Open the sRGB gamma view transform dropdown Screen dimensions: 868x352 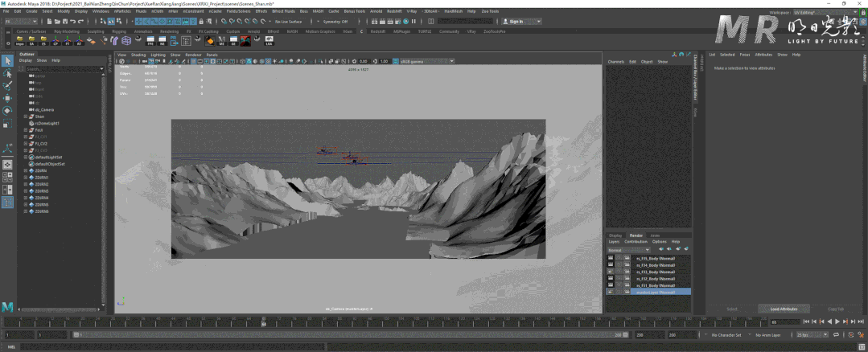tap(427, 61)
